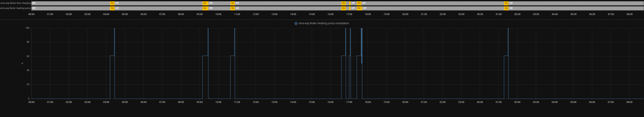Click the y-axis percent unit symbol

[22, 63]
